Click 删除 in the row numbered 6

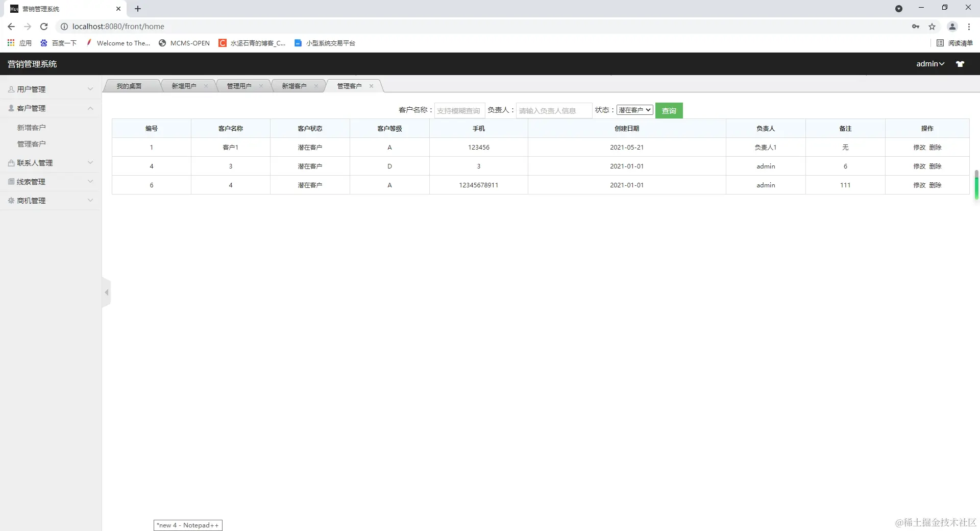click(x=935, y=185)
